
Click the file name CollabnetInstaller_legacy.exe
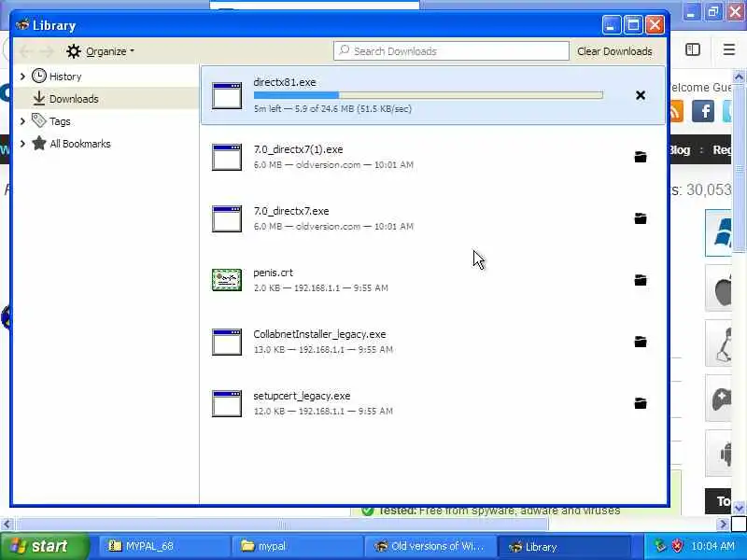coord(319,334)
